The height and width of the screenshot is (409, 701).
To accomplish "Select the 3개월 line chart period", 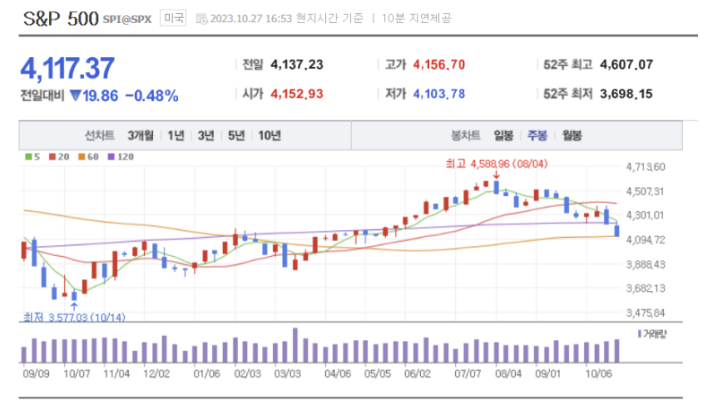I will click(140, 135).
